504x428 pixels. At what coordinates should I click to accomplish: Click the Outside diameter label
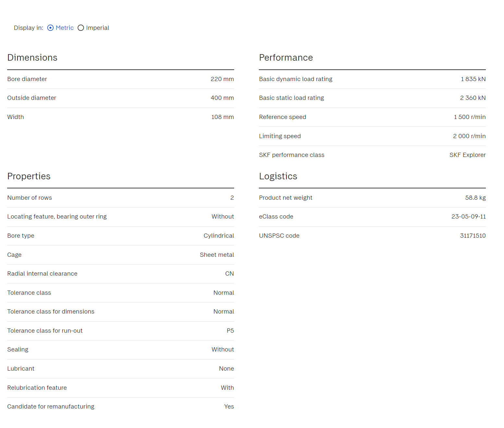[x=31, y=98]
